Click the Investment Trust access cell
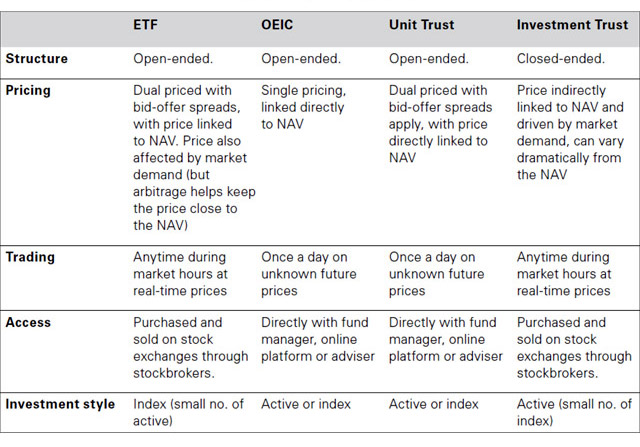 point(574,348)
